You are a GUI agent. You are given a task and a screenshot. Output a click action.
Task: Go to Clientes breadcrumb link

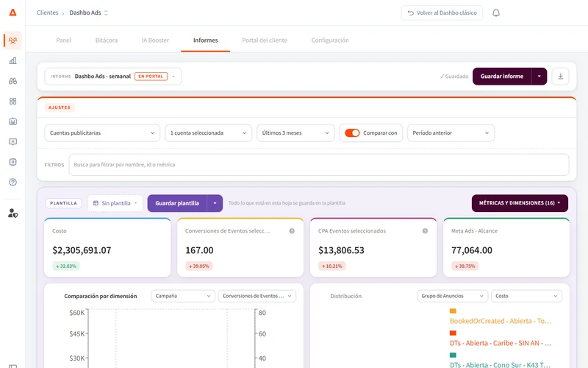click(x=47, y=13)
